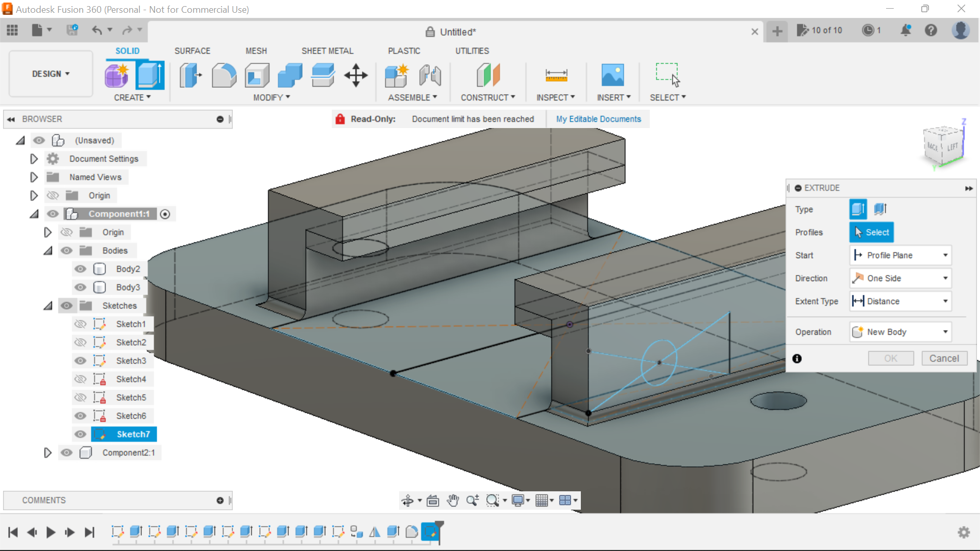The width and height of the screenshot is (980, 551).
Task: Select the Construct plane tool icon
Action: click(x=487, y=74)
